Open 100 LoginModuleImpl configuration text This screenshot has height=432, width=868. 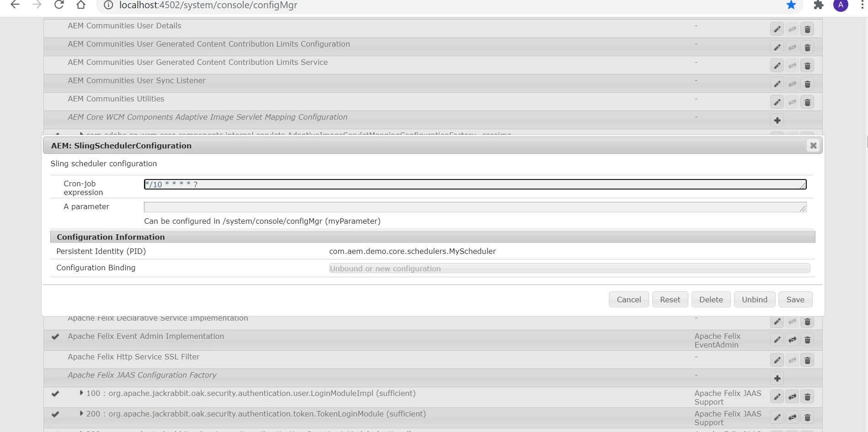tap(251, 393)
